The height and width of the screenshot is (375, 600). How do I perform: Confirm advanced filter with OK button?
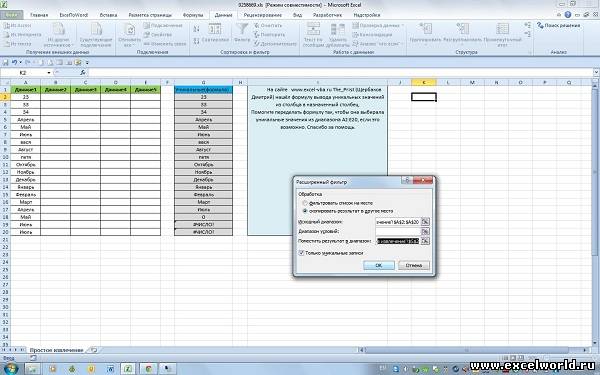coord(379,265)
